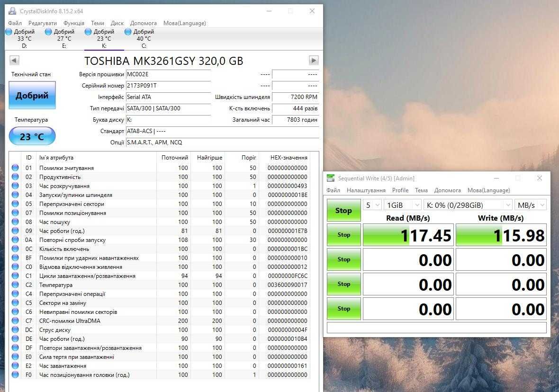Screen dimensions: 559x392
Task: Click status orb for attribute C1 Цикли завантаження
Action: pyautogui.click(x=15, y=276)
